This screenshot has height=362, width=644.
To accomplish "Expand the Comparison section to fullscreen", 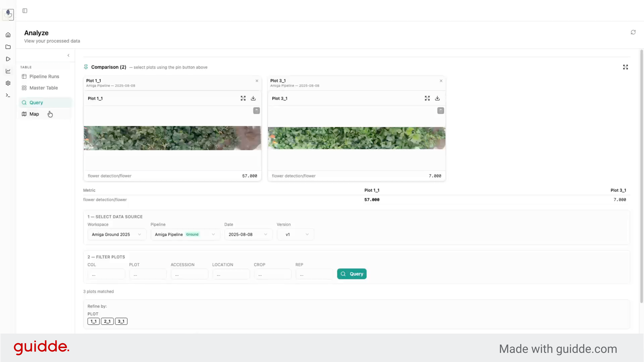I will pyautogui.click(x=625, y=67).
